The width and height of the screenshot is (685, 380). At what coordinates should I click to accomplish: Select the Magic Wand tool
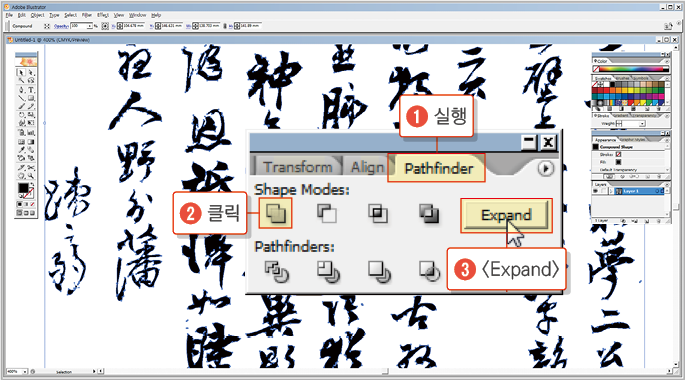[x=21, y=80]
